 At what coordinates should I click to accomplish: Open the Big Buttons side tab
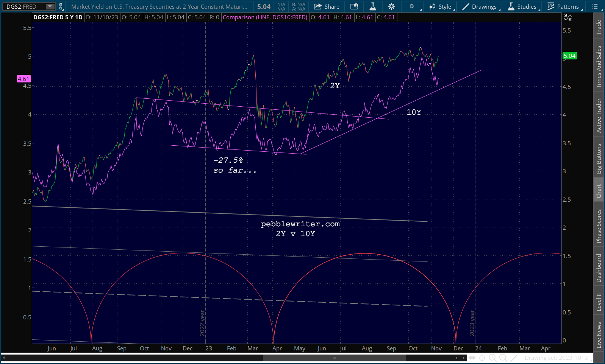coord(599,159)
